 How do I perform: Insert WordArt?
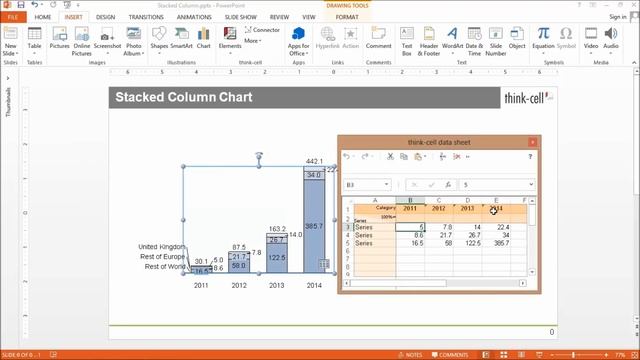pyautogui.click(x=452, y=41)
